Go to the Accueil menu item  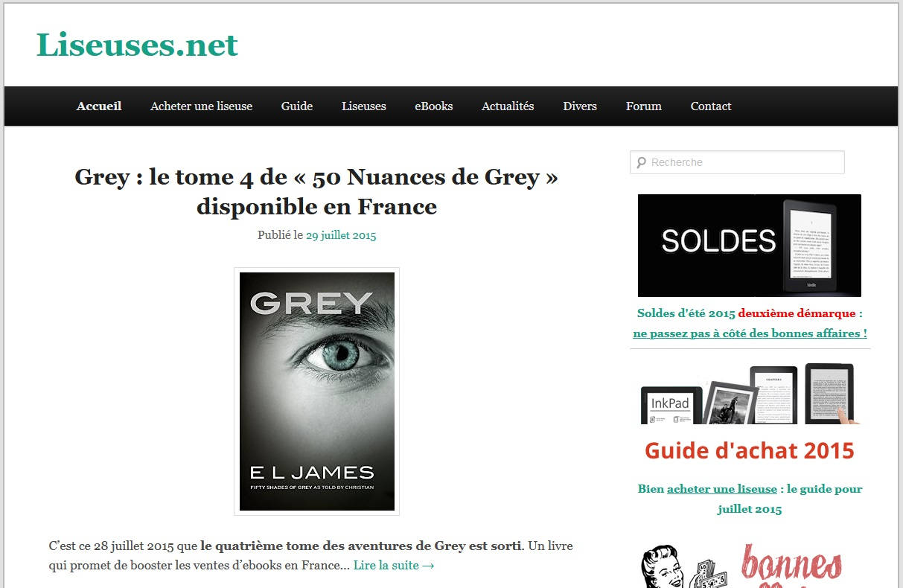click(99, 106)
